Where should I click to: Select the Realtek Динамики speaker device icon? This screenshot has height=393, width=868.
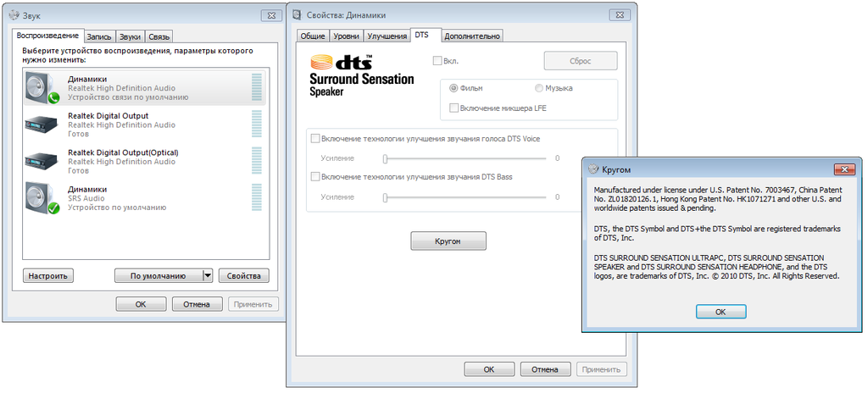coord(42,88)
